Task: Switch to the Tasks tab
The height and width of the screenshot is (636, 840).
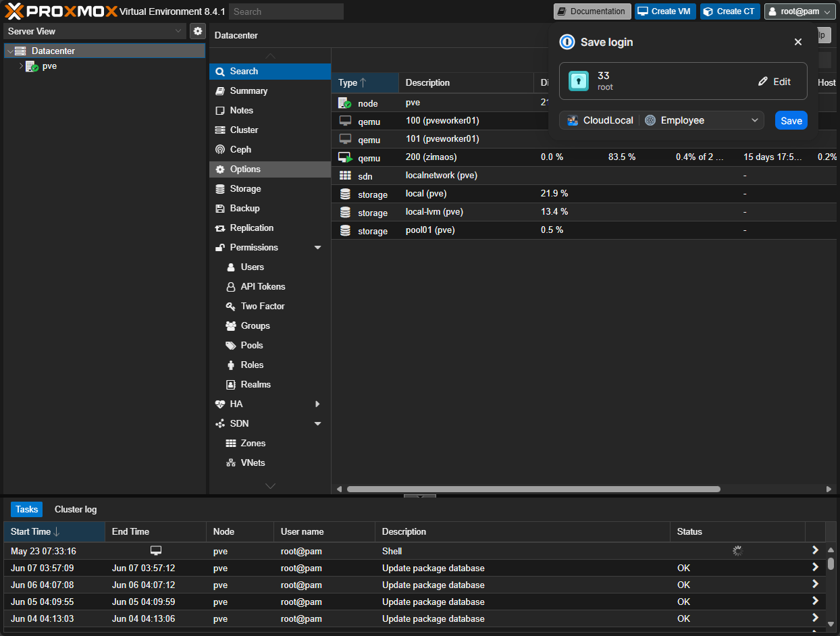Action: tap(26, 509)
